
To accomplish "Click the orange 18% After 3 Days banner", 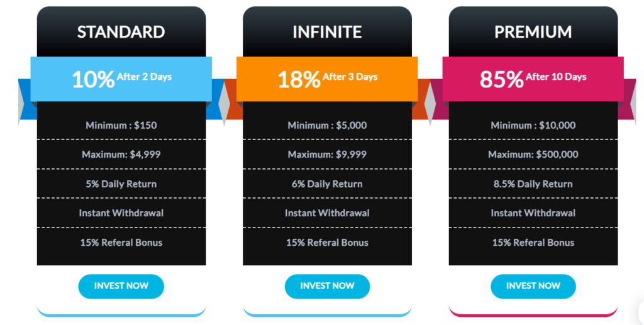I will [x=327, y=79].
